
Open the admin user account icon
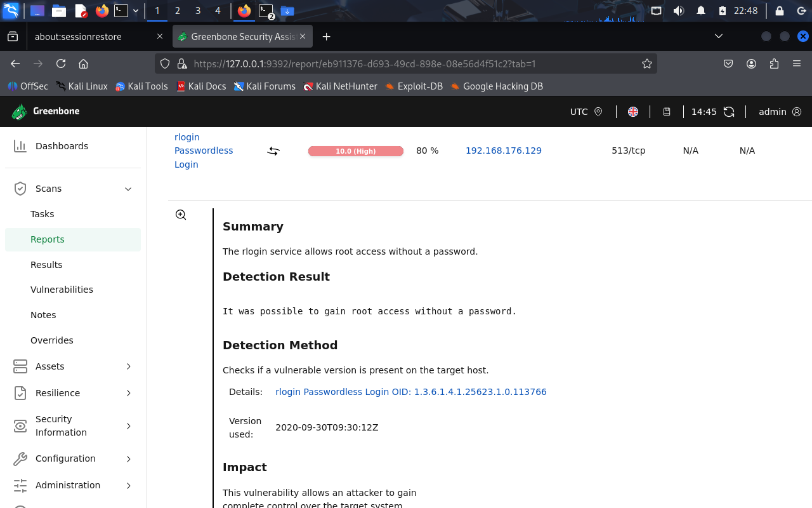[798, 112]
